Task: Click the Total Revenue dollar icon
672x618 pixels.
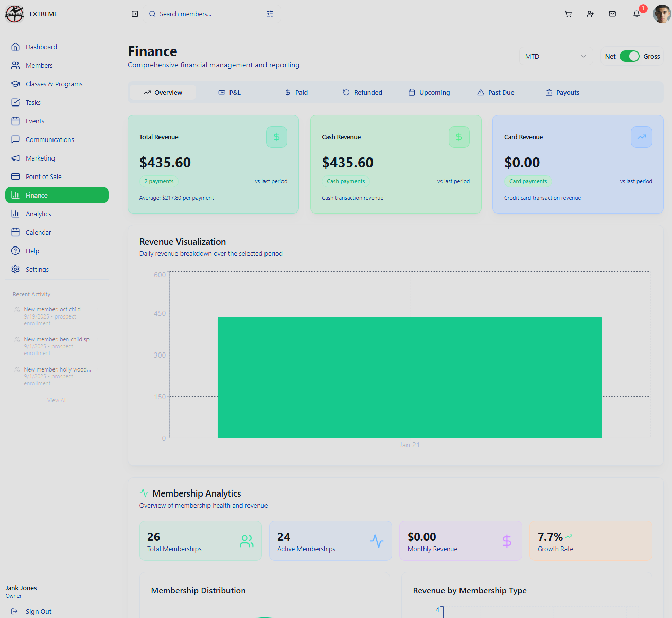Action: coord(276,137)
